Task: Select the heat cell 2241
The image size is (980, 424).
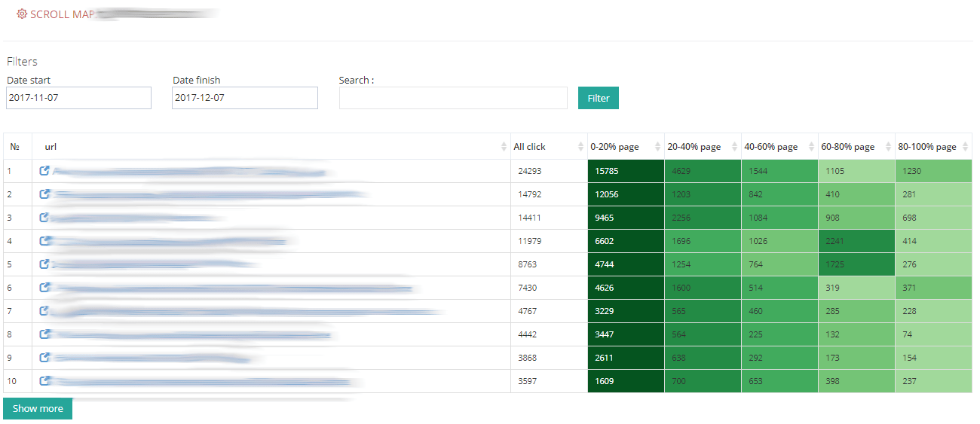Action: [856, 241]
